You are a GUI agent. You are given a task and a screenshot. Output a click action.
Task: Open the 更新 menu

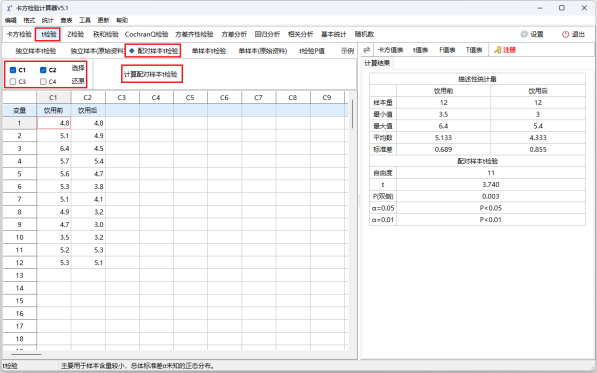103,20
